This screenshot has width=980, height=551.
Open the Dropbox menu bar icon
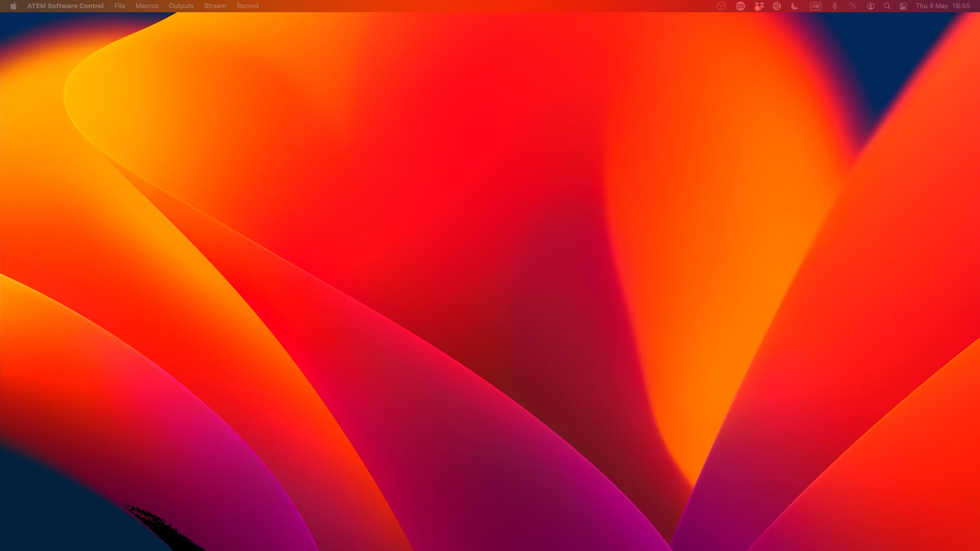coord(759,6)
